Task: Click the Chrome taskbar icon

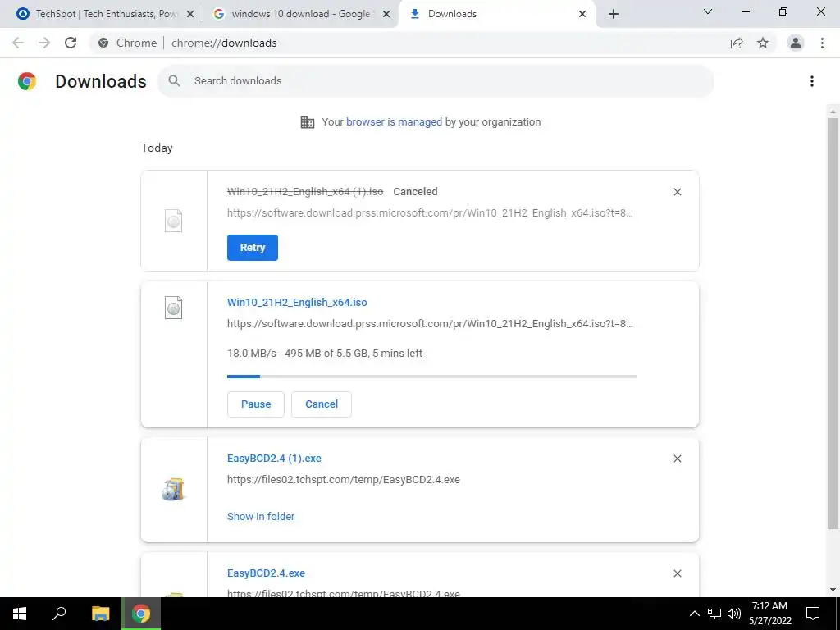Action: [141, 614]
